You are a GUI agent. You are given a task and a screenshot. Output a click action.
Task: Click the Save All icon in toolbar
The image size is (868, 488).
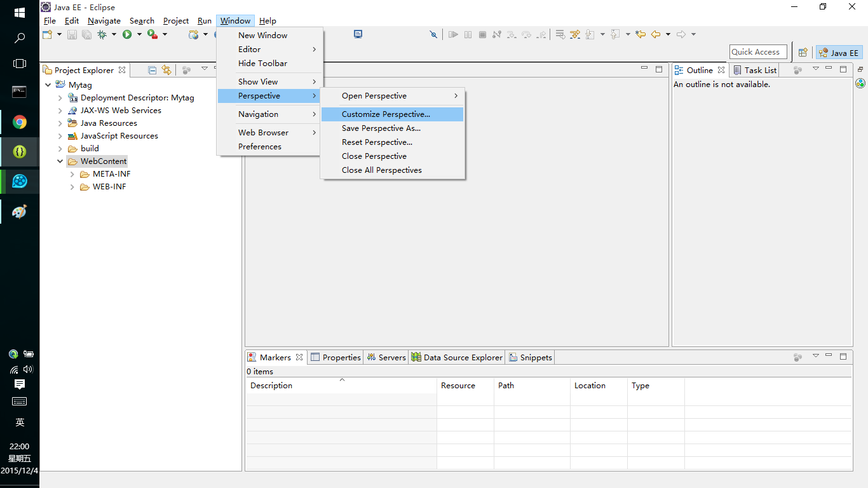click(x=86, y=34)
